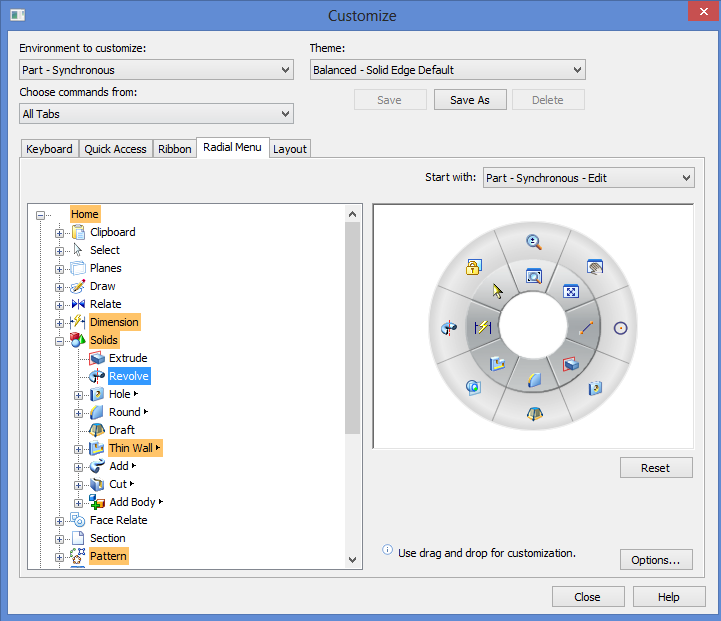The height and width of the screenshot is (621, 721).
Task: Select the Draft command in the tree
Action: pyautogui.click(x=121, y=430)
